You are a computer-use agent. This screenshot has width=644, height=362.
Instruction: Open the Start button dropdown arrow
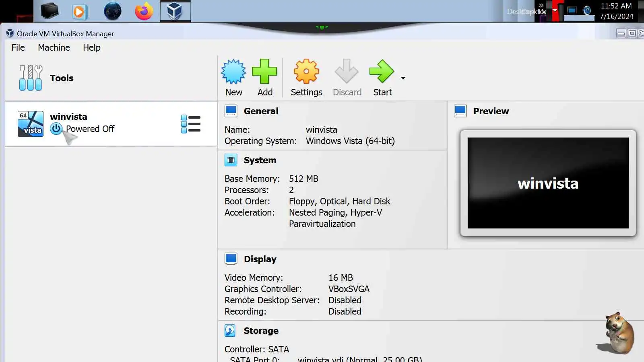pyautogui.click(x=403, y=78)
